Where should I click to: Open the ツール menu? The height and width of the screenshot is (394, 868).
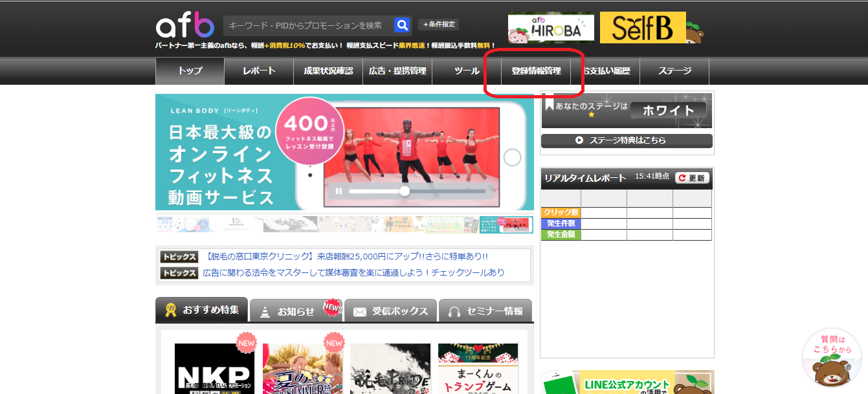[467, 71]
